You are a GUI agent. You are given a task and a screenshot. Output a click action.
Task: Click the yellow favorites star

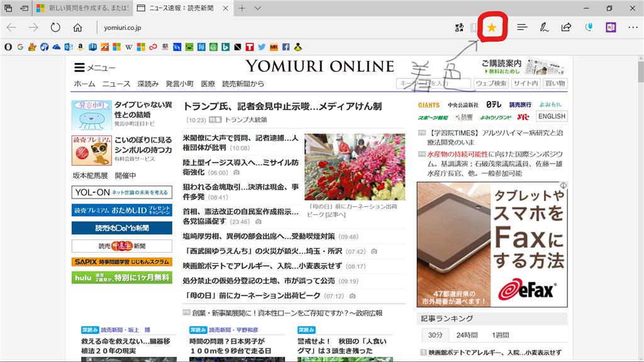pos(492,28)
